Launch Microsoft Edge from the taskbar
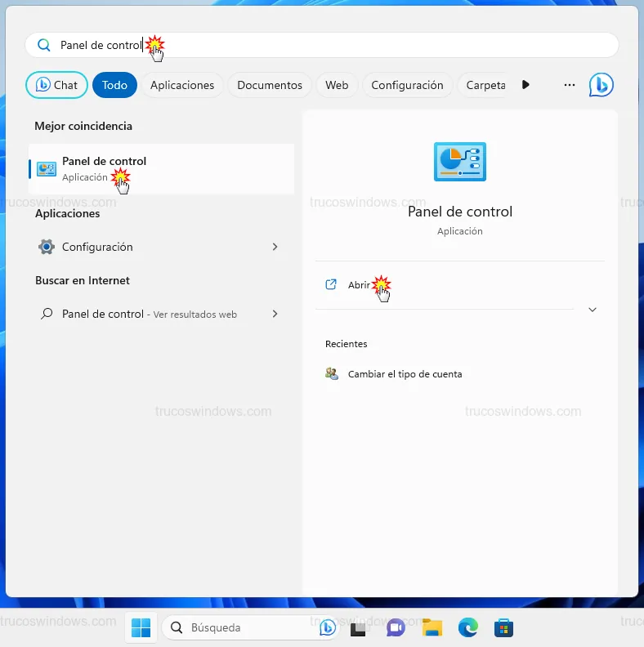This screenshot has width=644, height=647. point(467,627)
